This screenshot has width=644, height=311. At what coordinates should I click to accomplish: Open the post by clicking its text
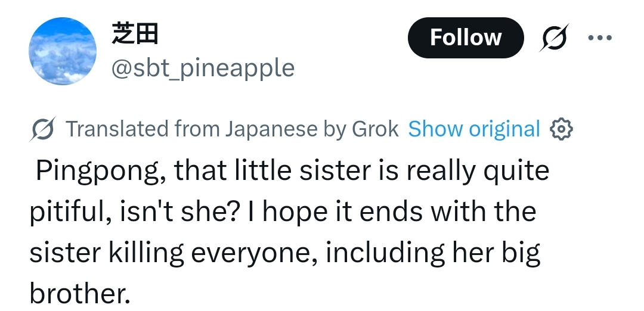click(x=286, y=232)
